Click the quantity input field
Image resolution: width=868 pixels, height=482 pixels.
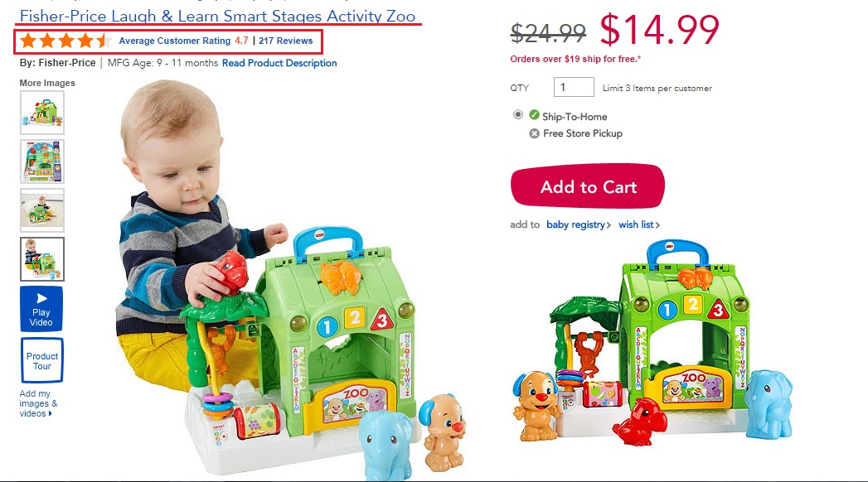tap(574, 87)
